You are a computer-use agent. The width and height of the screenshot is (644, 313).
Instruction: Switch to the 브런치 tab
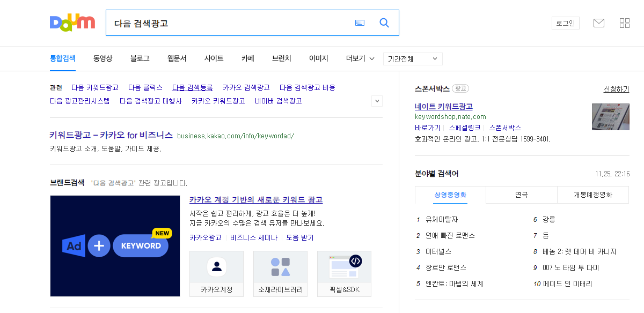click(x=282, y=58)
